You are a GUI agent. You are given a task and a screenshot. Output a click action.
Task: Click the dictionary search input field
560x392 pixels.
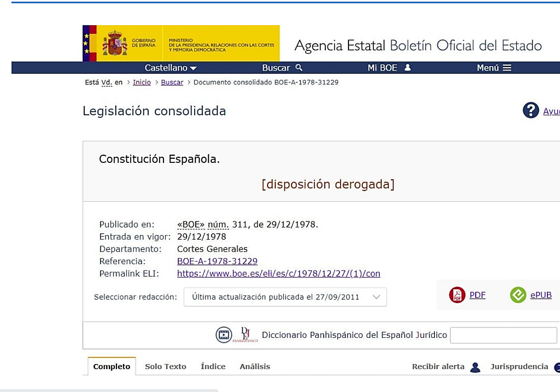tap(503, 335)
